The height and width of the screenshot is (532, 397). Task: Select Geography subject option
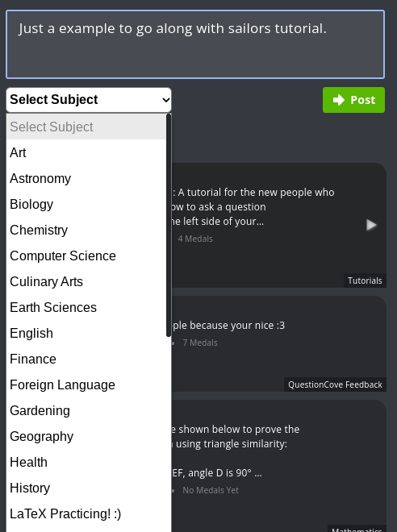(x=86, y=436)
